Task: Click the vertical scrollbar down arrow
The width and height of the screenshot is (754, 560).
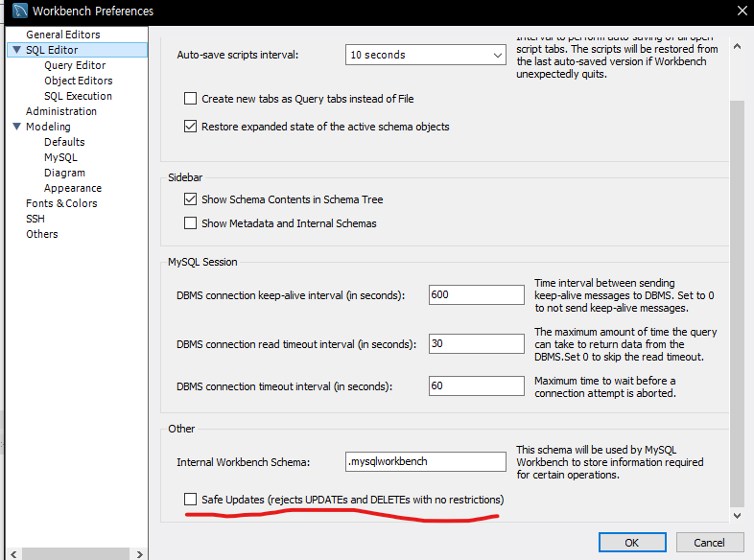Action: coord(737,515)
